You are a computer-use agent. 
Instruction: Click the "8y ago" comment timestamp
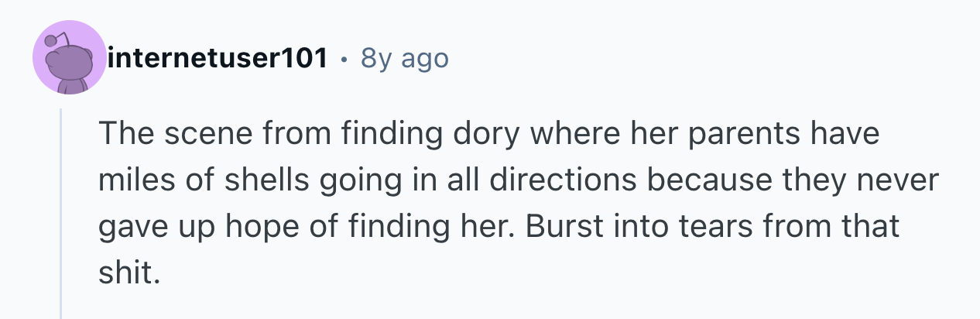405,58
